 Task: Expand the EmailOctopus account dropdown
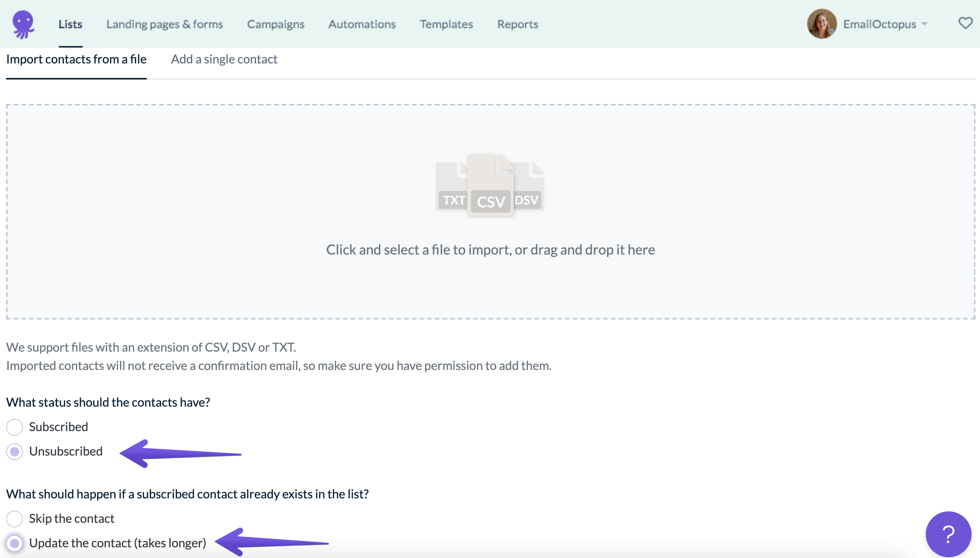[885, 24]
